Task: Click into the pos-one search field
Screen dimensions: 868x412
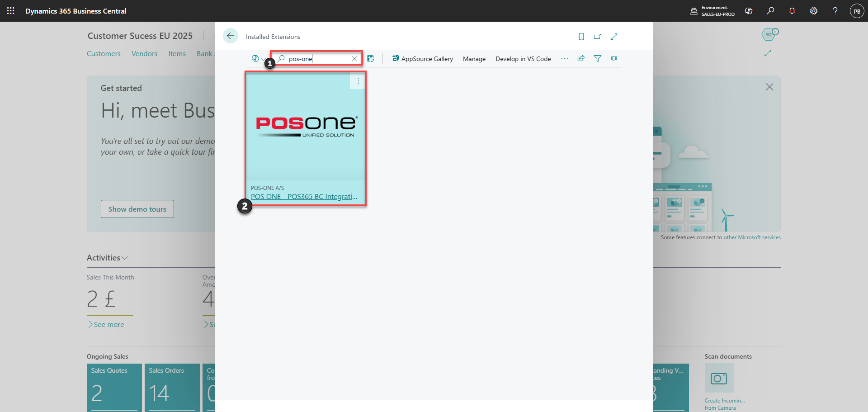Action: click(316, 59)
